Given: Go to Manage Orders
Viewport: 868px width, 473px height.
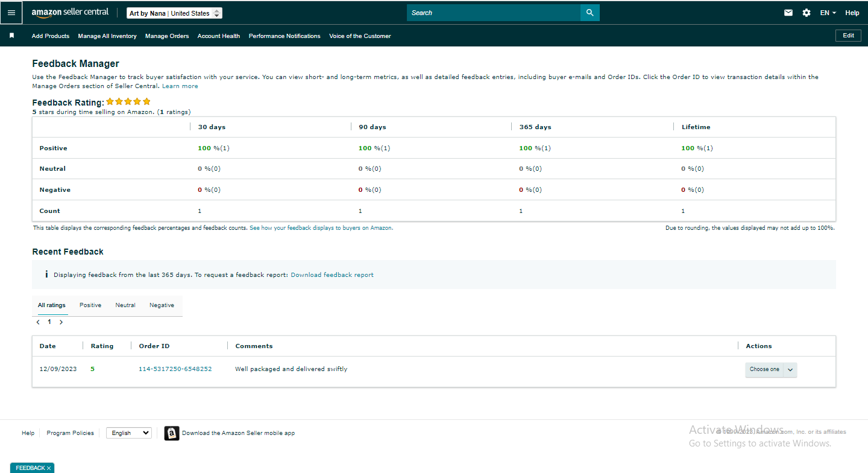Looking at the screenshot, I should 167,36.
